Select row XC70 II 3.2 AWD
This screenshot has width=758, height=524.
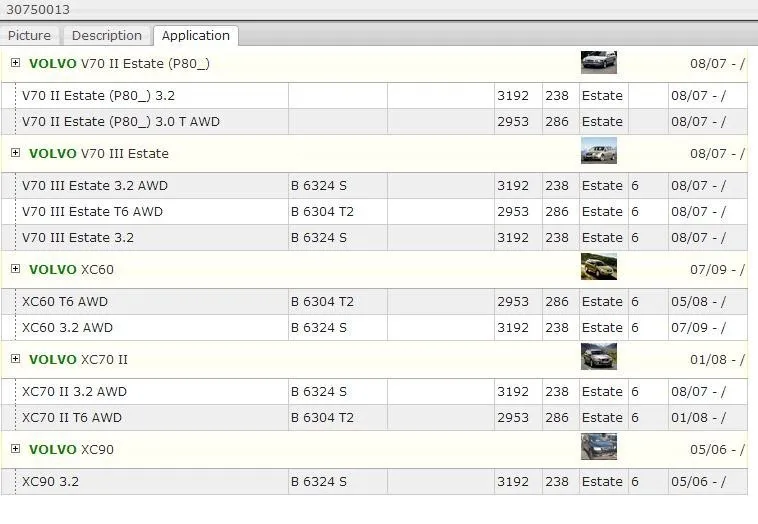click(x=375, y=392)
